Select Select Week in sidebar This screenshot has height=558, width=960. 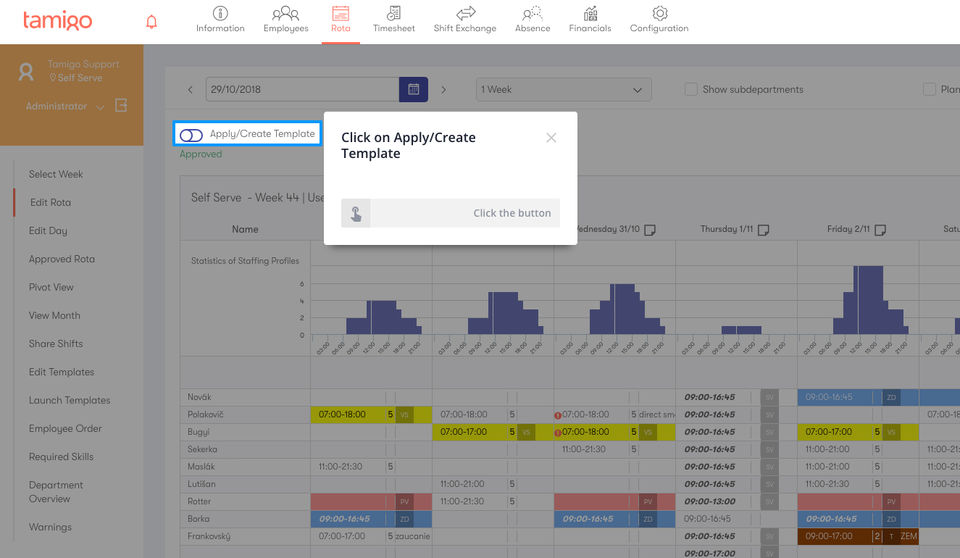56,174
